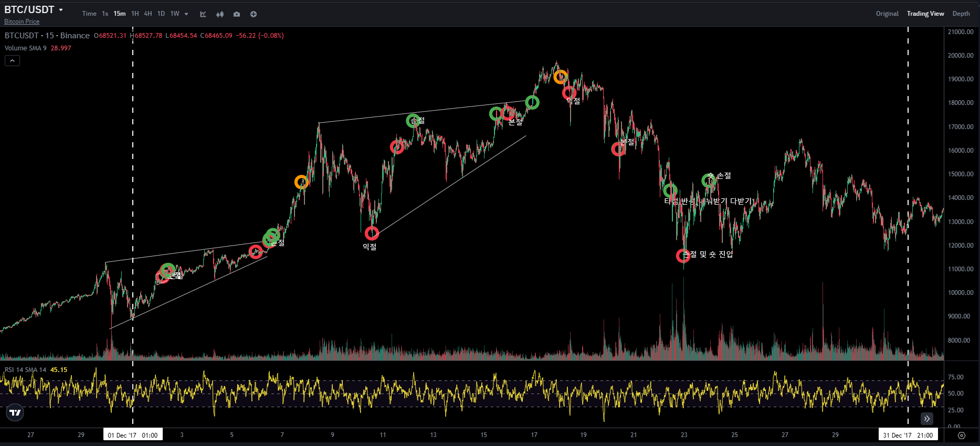Click the close price C68465.09
The height and width of the screenshot is (446, 980).
(216, 36)
